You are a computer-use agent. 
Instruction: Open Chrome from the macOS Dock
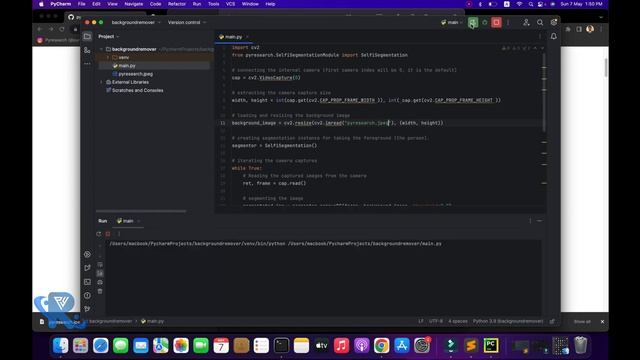tap(381, 346)
